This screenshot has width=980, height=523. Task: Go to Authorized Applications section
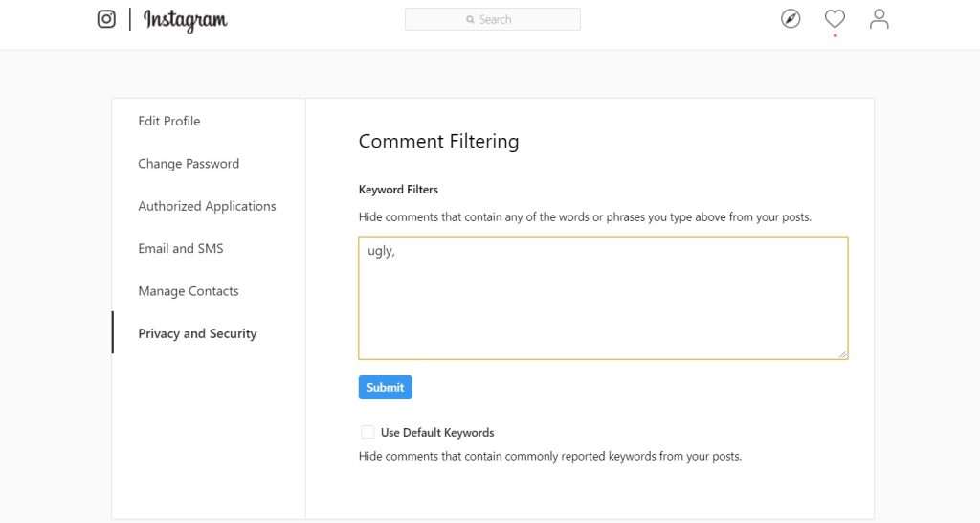tap(207, 206)
